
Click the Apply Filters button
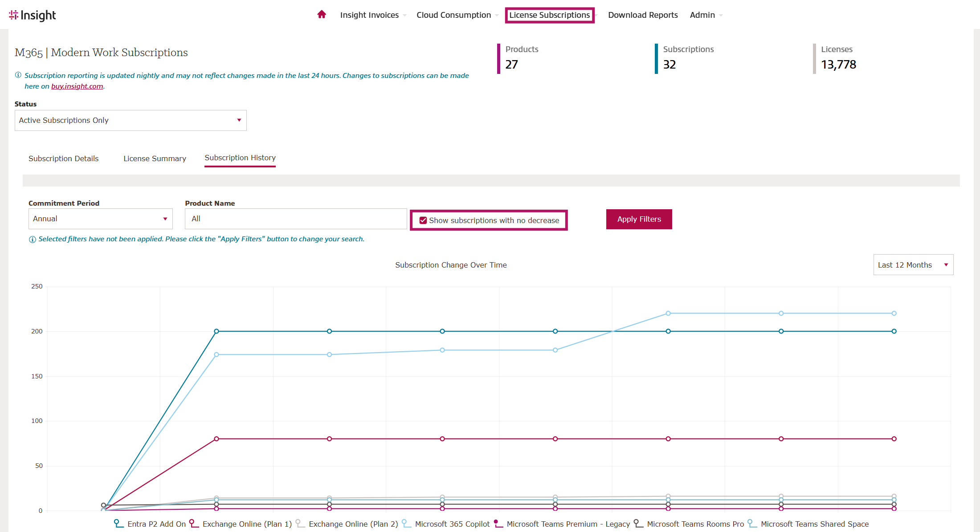tap(639, 219)
